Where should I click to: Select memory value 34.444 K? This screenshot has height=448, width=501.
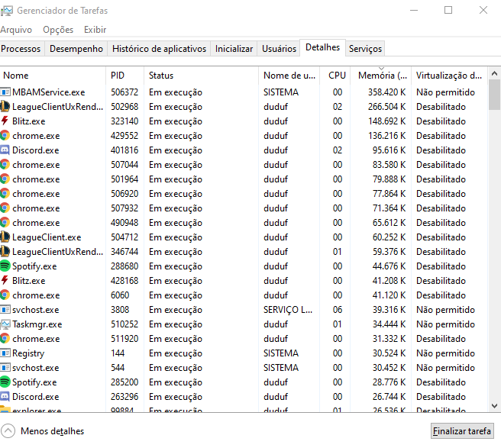click(389, 324)
